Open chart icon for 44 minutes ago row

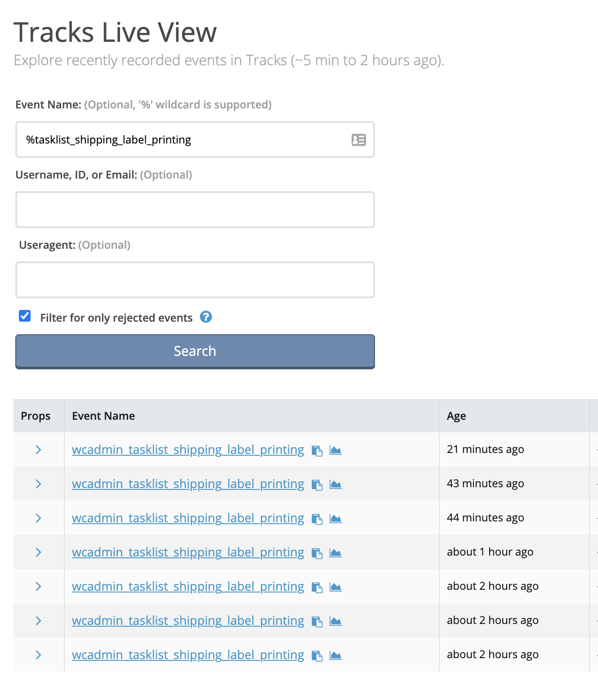coord(335,518)
